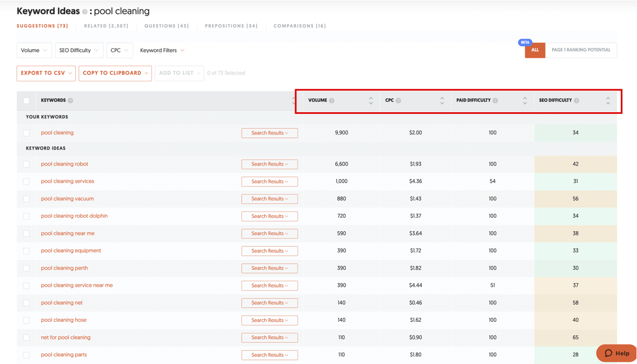Sort the table by SEO DIFFICULTY arrows

(x=608, y=100)
